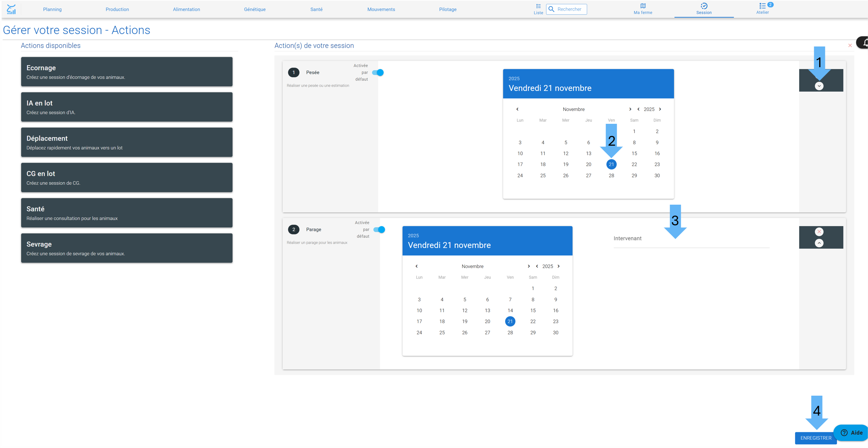This screenshot has height=448, width=868.
Task: Click the Intervenant field for Parage
Action: tap(691, 239)
